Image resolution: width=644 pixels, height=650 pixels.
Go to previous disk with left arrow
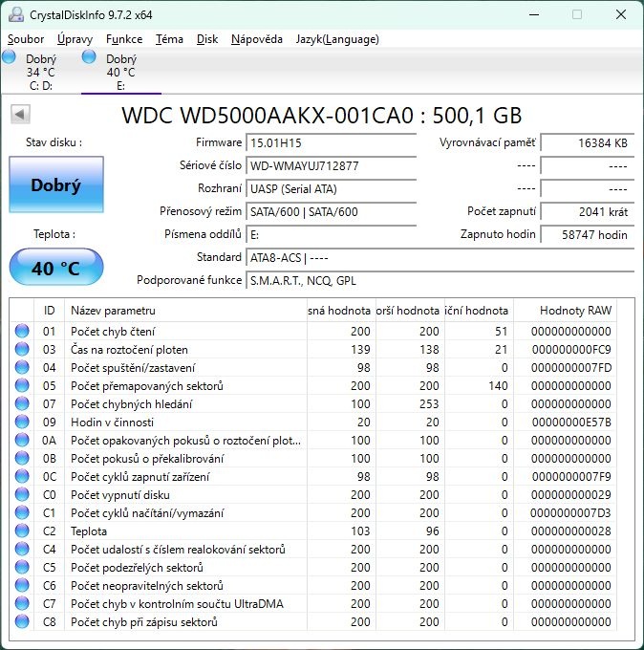(20, 114)
